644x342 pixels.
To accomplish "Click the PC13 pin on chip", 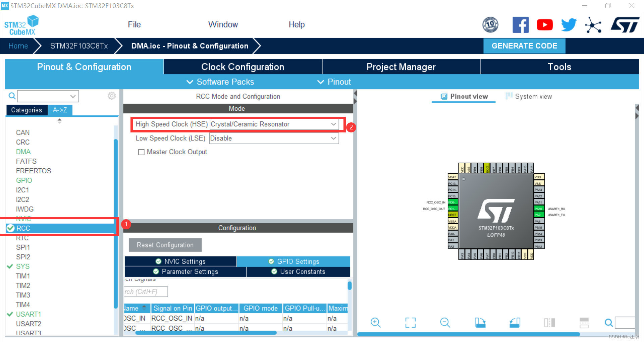I will (x=453, y=183).
